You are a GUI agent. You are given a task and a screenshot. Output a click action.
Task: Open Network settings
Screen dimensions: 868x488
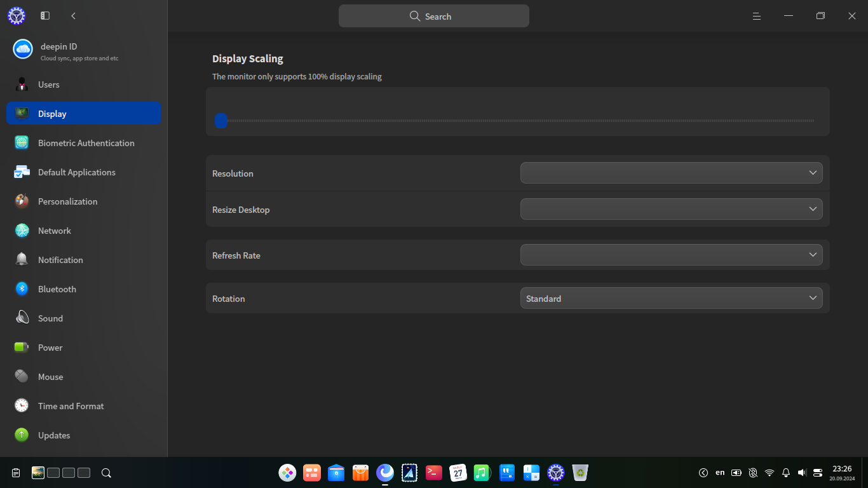(84, 231)
